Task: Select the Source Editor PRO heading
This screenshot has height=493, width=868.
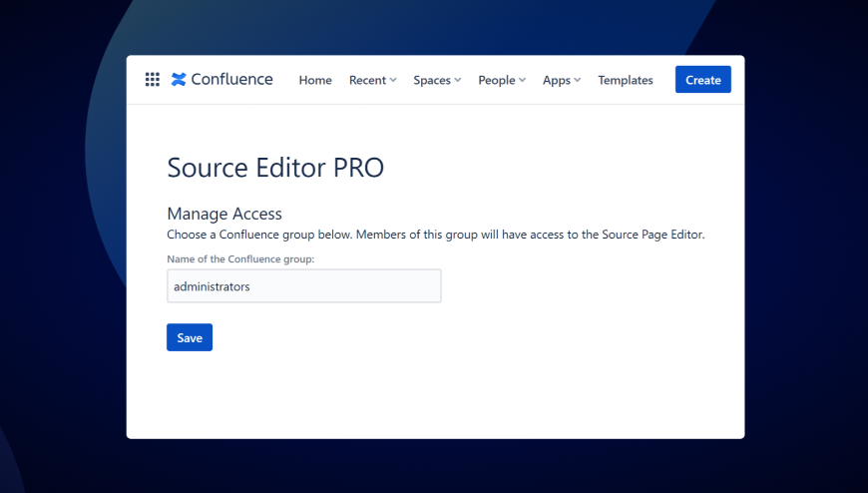Action: (x=275, y=168)
